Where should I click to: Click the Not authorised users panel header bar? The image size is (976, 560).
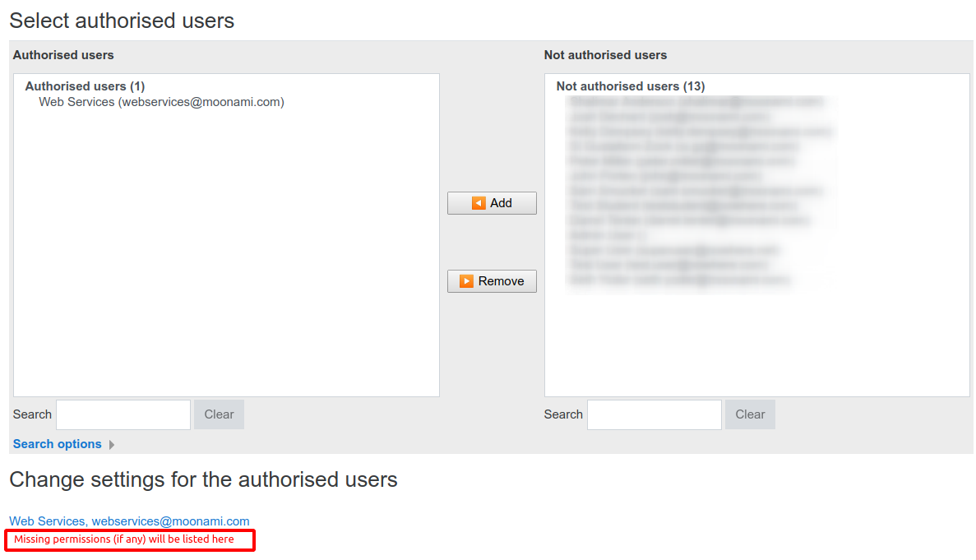605,55
